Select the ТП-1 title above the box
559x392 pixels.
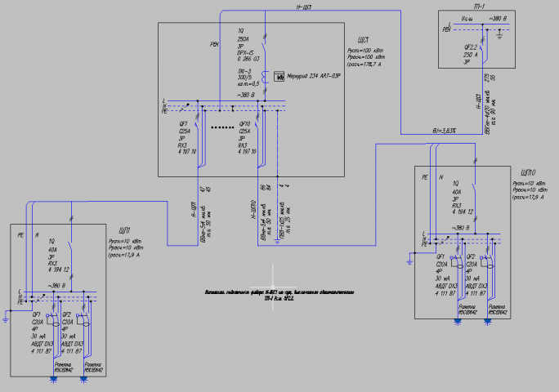tap(479, 6)
